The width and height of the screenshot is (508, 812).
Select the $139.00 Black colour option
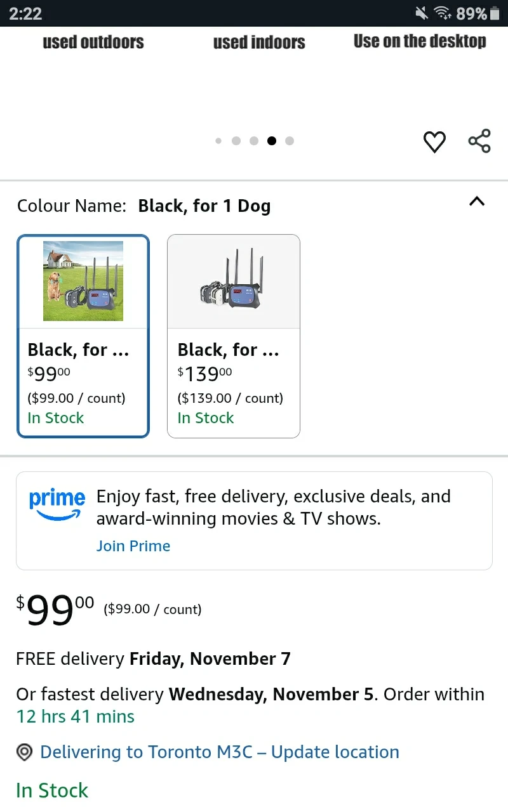pyautogui.click(x=233, y=381)
